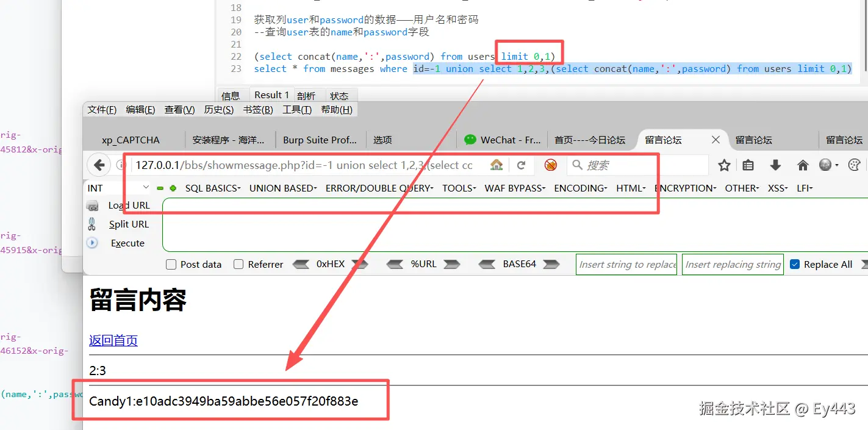Expand the XSS menu
The width and height of the screenshot is (868, 430).
[x=778, y=188]
